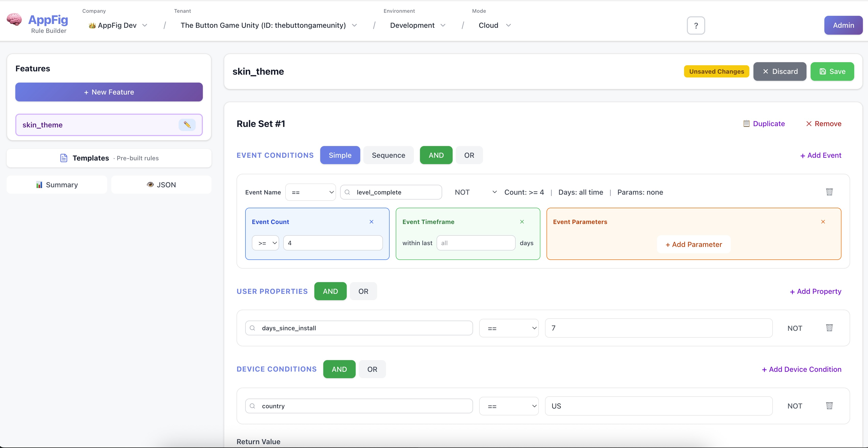Open the Environment Development dropdown
Viewport: 868px width, 448px height.
click(418, 25)
